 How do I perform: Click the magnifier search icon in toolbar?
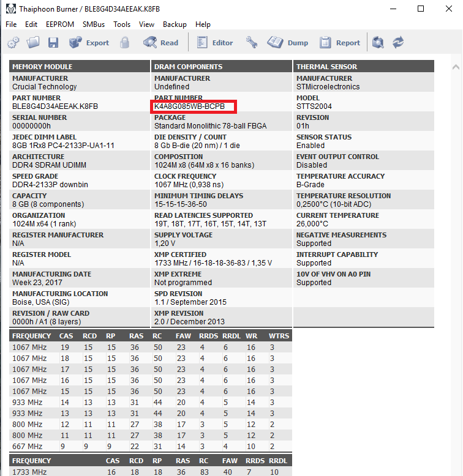(378, 42)
